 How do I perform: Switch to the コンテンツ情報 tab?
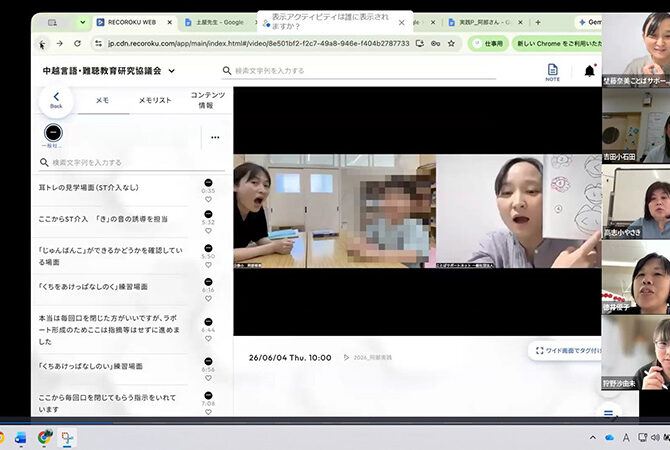(207, 100)
